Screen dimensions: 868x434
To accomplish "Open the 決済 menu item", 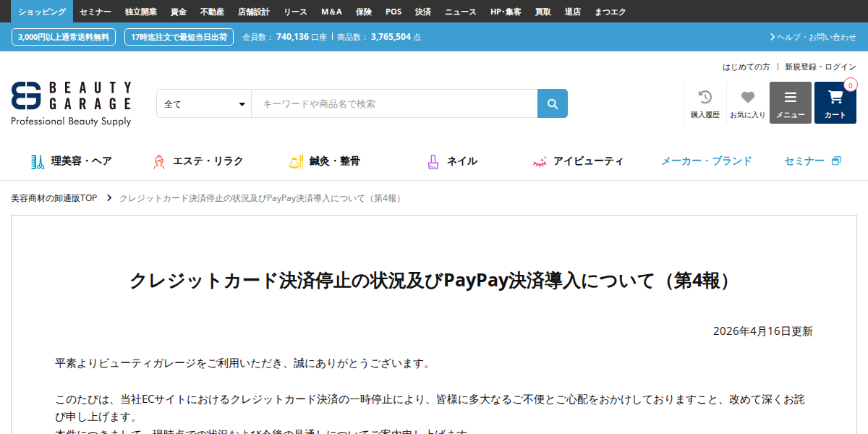I will (x=423, y=11).
